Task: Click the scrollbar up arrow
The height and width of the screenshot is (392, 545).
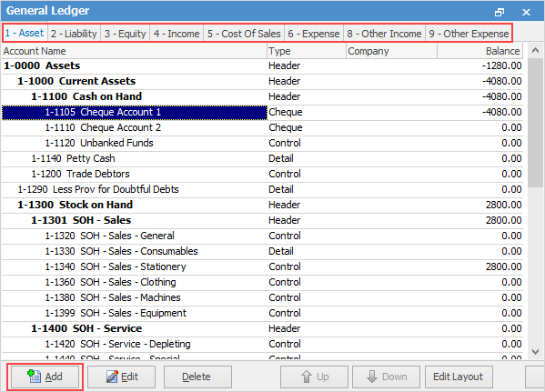Action: point(535,51)
